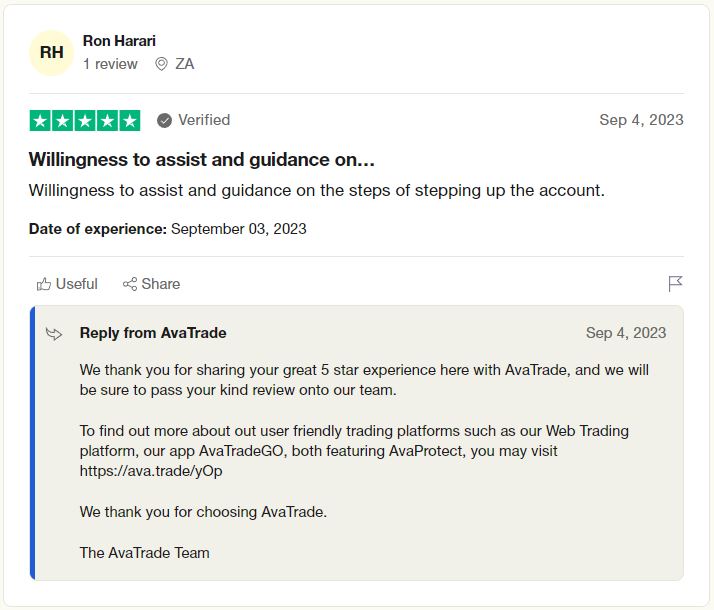Viewport: 714px width, 610px height.
Task: Click the Verified checkmark icon
Action: pos(164,121)
